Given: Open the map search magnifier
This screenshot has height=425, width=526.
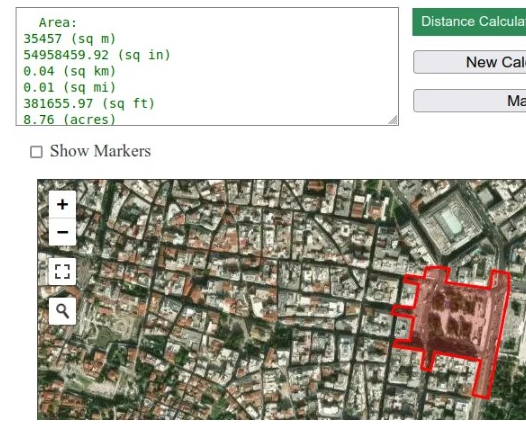Looking at the screenshot, I should (x=62, y=311).
